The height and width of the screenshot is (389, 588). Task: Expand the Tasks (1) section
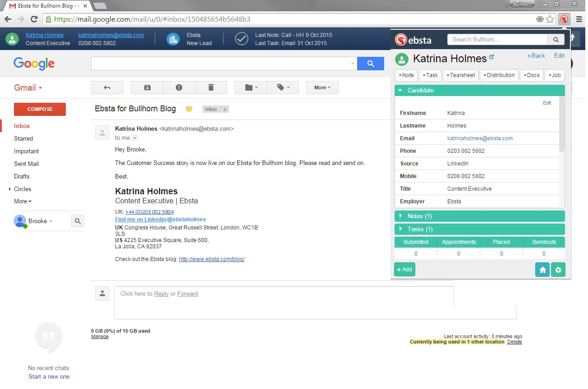coord(480,229)
